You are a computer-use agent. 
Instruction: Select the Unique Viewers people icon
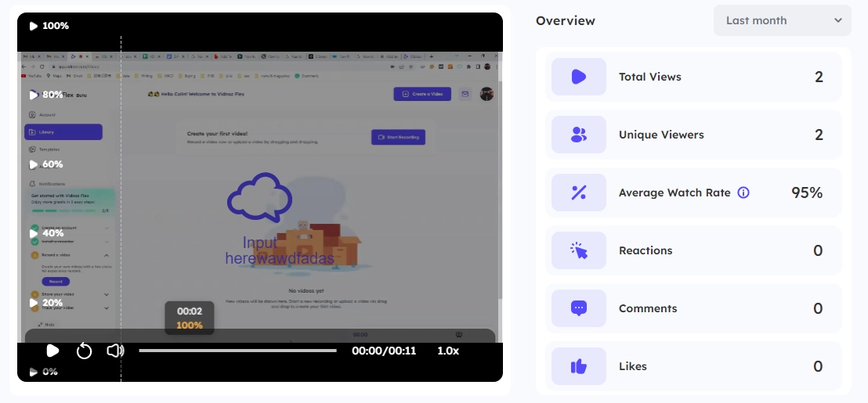[579, 135]
